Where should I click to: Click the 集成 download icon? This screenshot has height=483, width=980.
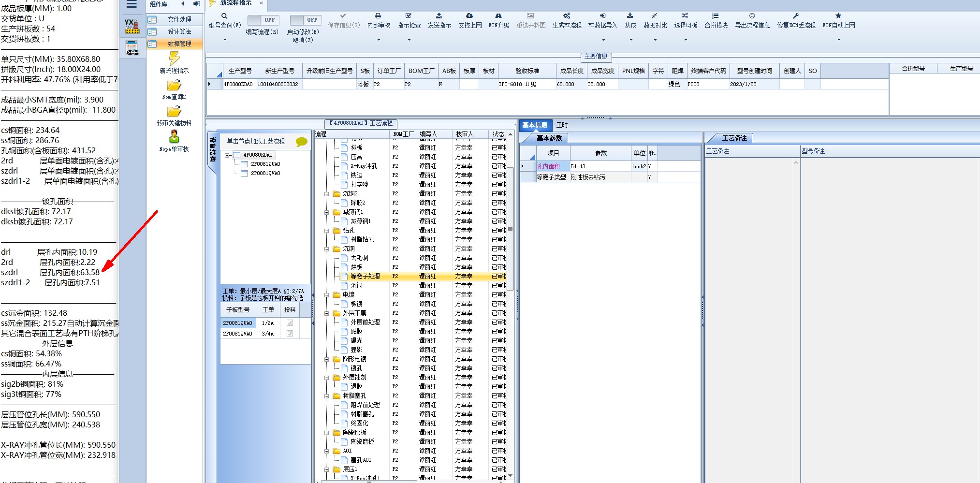[x=630, y=16]
